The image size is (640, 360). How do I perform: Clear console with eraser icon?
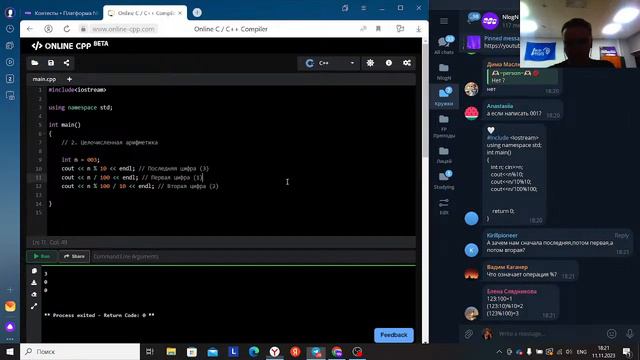(34, 294)
